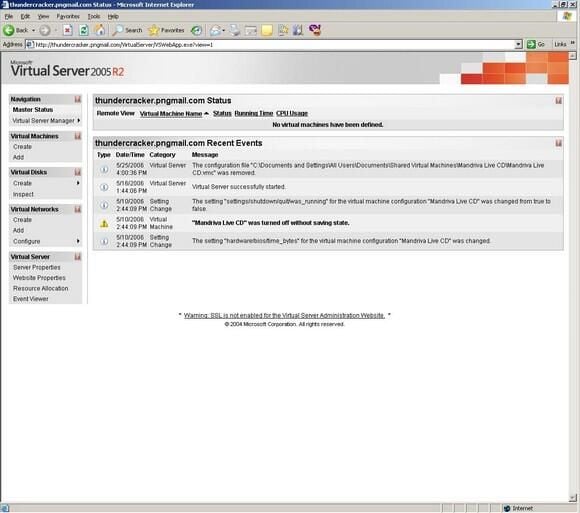Click the Back button in IE toolbar
580x513 pixels.
tap(16, 30)
